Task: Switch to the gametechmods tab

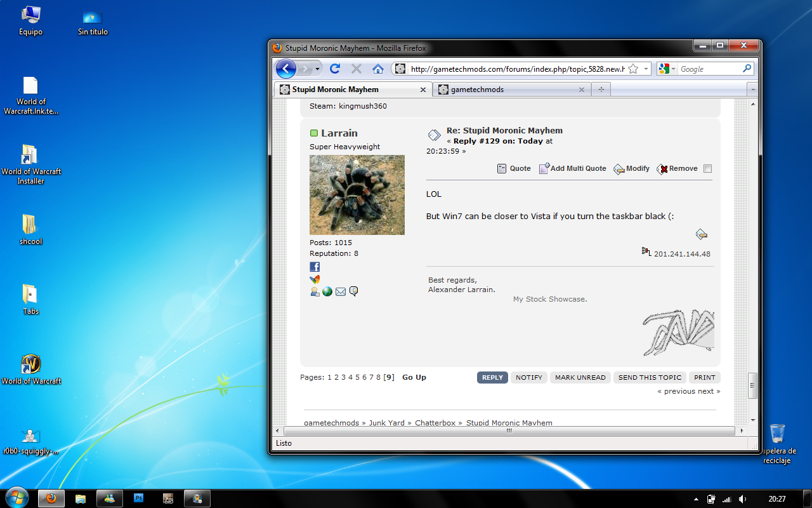Action: tap(512, 90)
